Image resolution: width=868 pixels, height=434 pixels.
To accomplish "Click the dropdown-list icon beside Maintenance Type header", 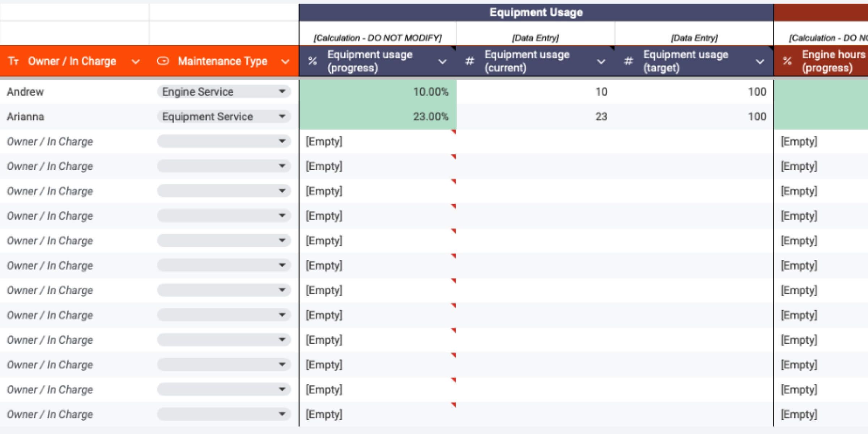I will click(164, 61).
